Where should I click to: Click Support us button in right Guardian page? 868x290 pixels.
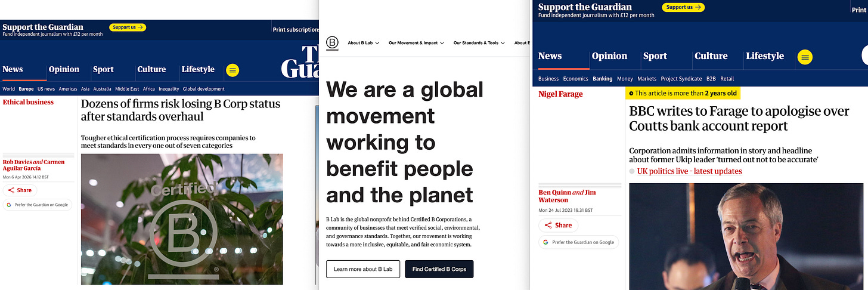[683, 7]
